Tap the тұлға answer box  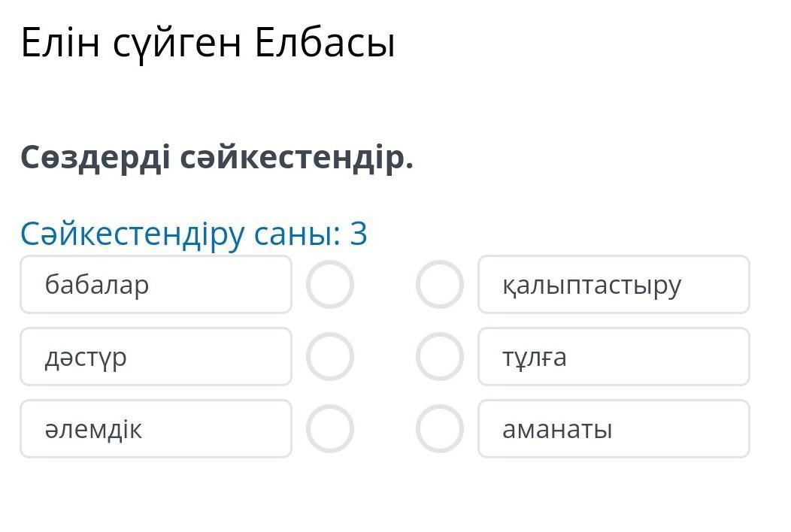pos(614,357)
